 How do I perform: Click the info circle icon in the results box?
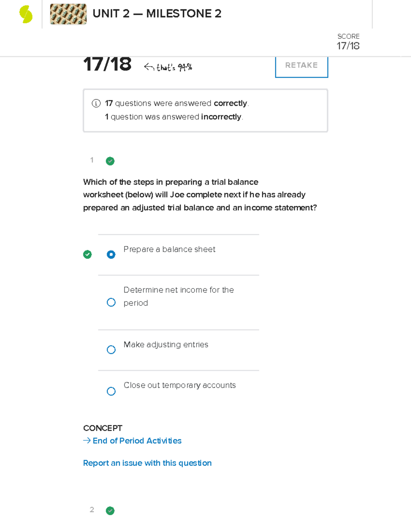coord(96,103)
